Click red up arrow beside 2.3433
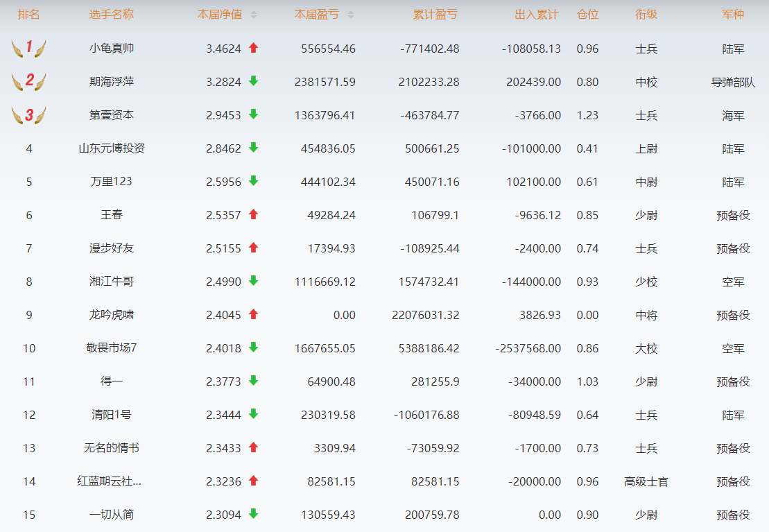 [x=254, y=447]
